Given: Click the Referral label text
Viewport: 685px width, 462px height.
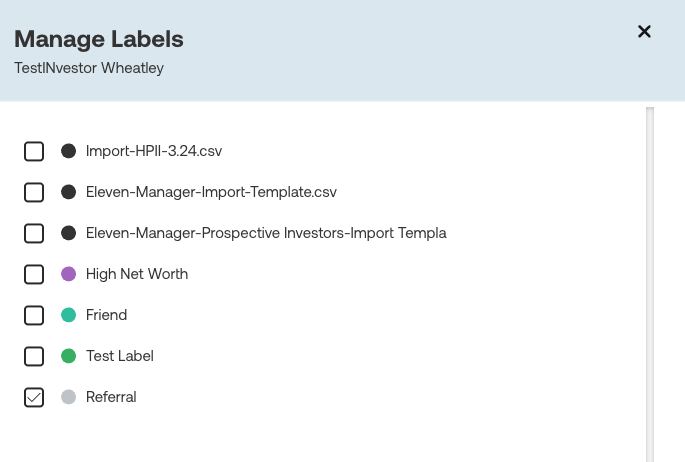Looking at the screenshot, I should [x=110, y=397].
